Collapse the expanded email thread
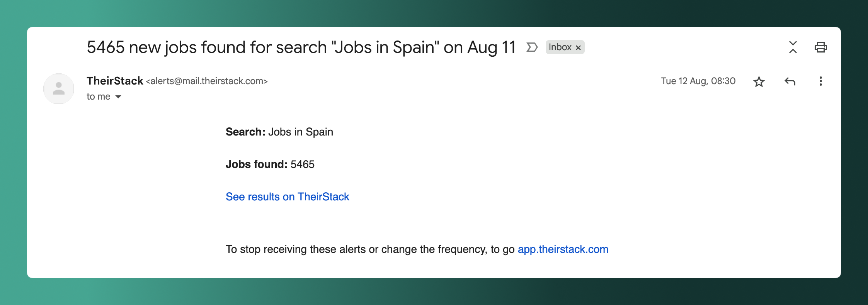The width and height of the screenshot is (868, 305). click(793, 47)
